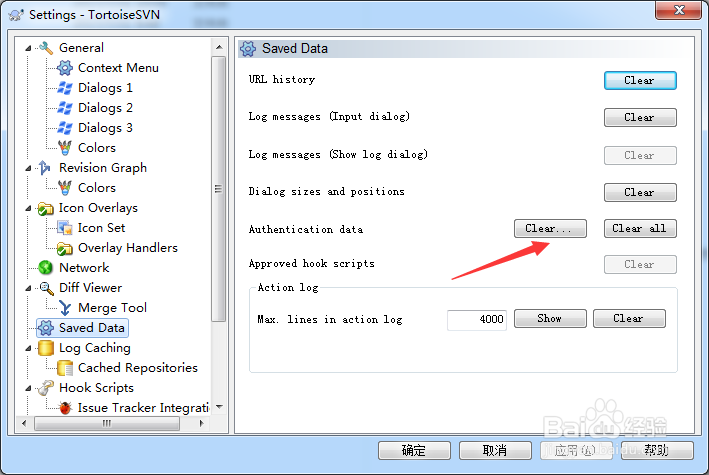709x475 pixels.
Task: Click the Network globe icon
Action: click(x=45, y=267)
